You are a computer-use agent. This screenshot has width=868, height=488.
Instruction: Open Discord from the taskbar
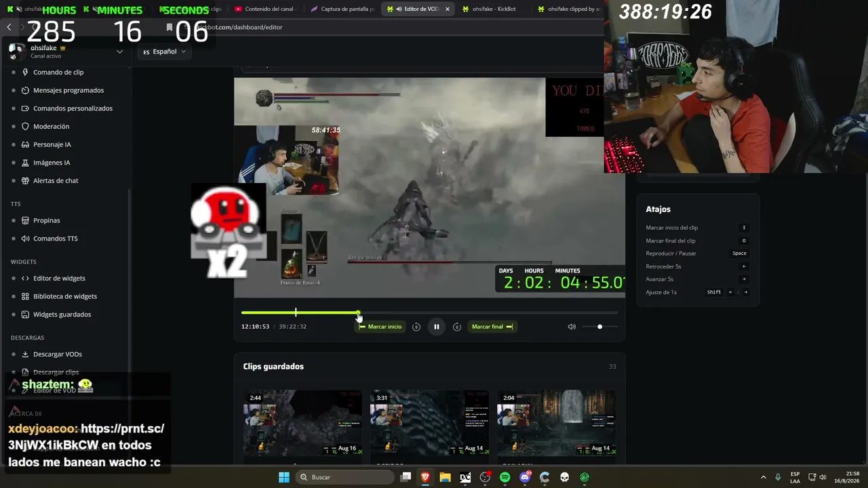pyautogui.click(x=525, y=477)
